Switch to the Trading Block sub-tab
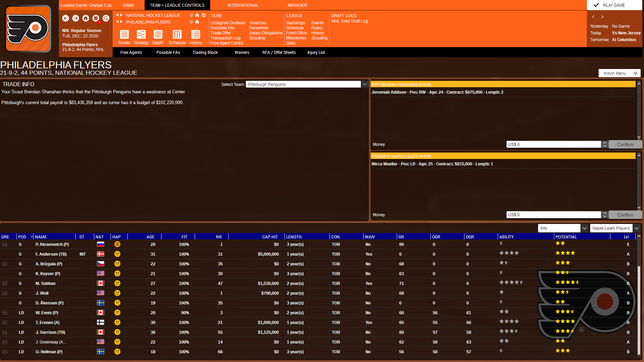The width and height of the screenshot is (644, 362). pos(205,52)
